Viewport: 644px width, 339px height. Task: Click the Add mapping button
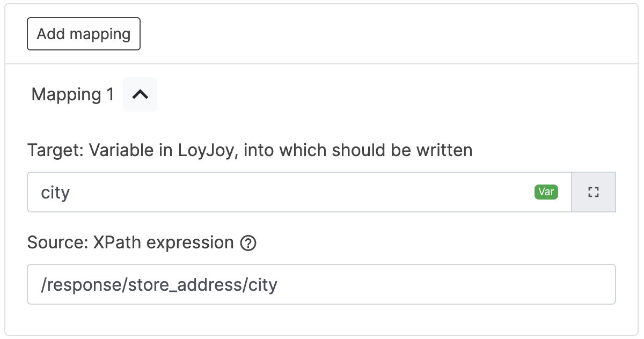(x=84, y=34)
